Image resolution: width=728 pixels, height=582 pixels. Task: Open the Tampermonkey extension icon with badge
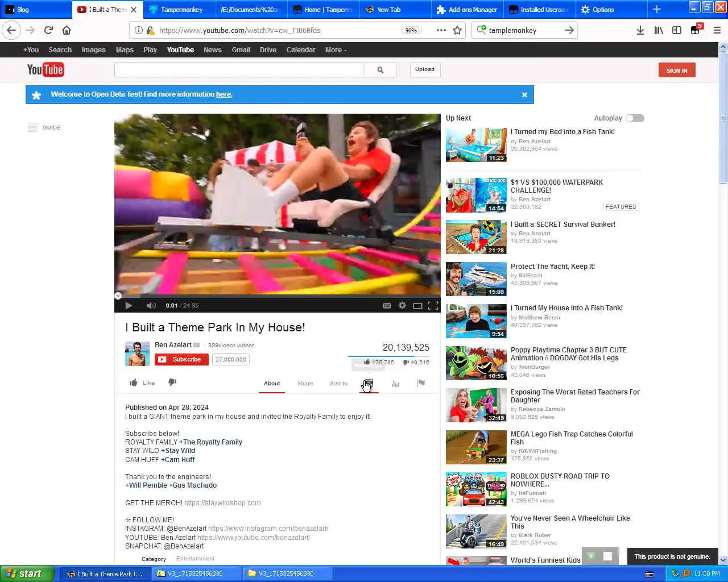click(x=696, y=30)
